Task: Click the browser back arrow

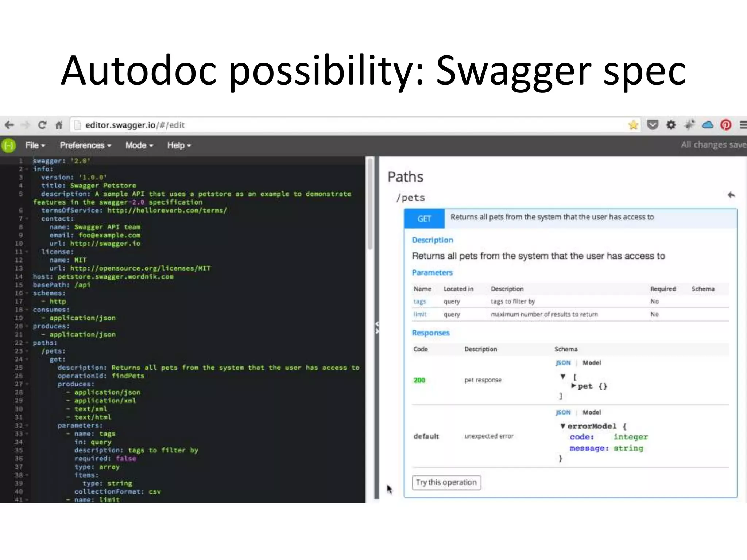Action: click(9, 125)
